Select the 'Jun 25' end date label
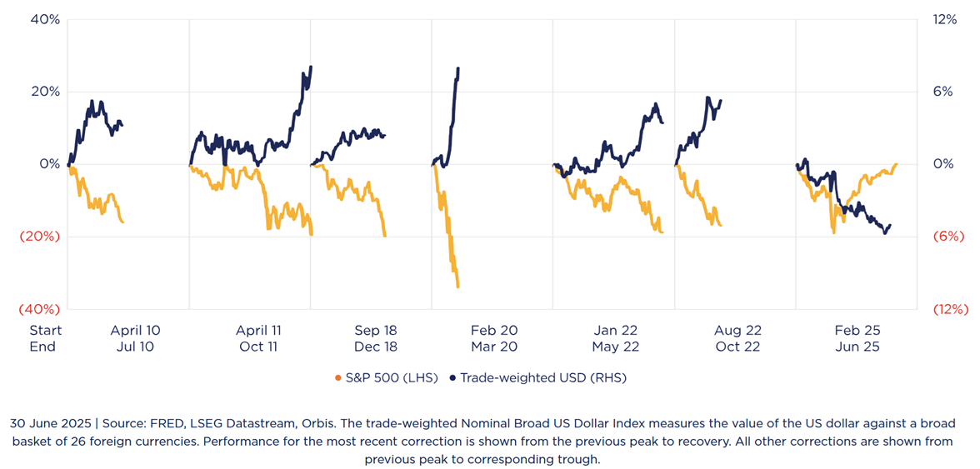Screen dimensions: 980x469 [x=857, y=347]
